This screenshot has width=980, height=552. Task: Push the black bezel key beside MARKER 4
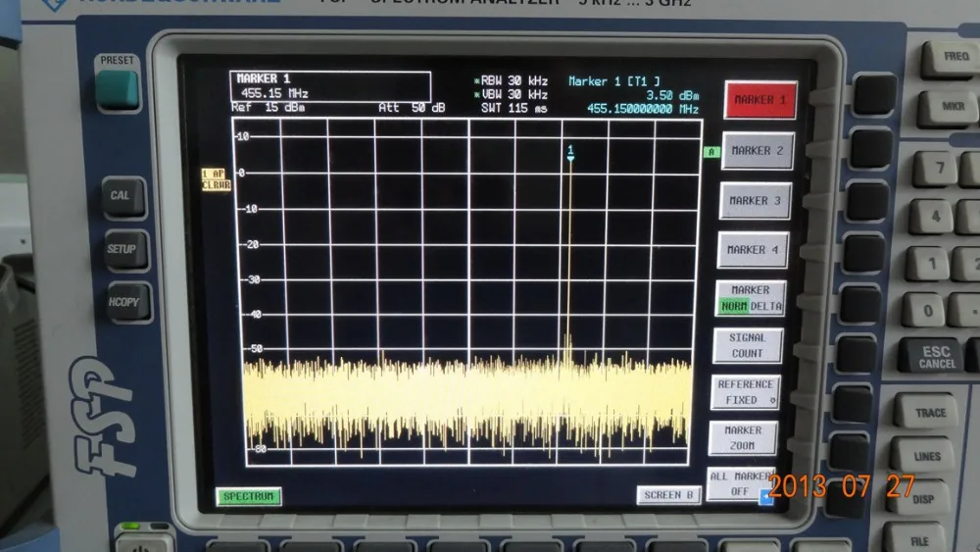[x=863, y=254]
